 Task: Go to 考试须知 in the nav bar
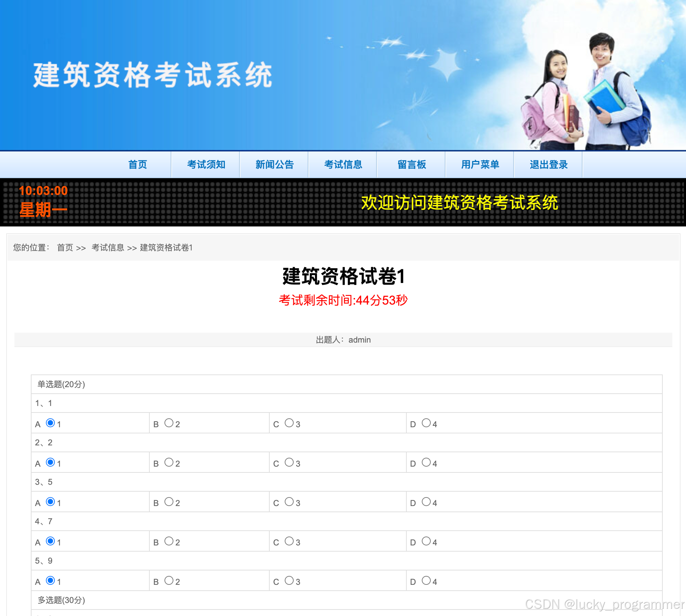coord(206,165)
